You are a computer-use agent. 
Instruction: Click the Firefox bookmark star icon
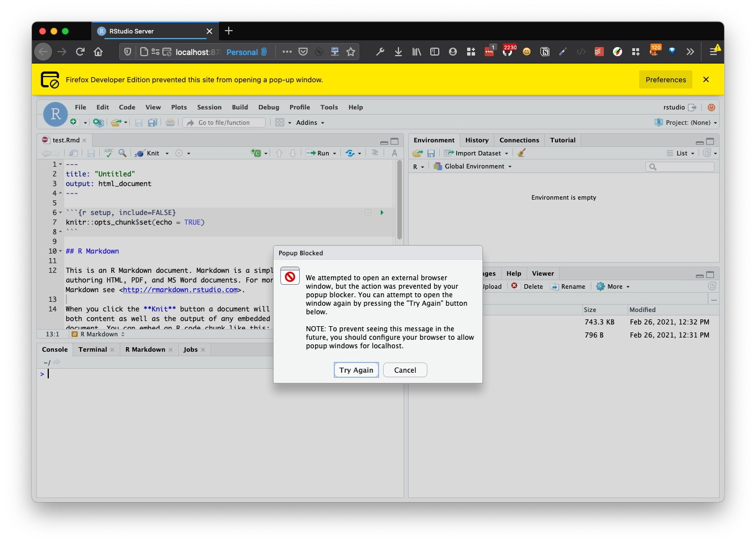(351, 52)
